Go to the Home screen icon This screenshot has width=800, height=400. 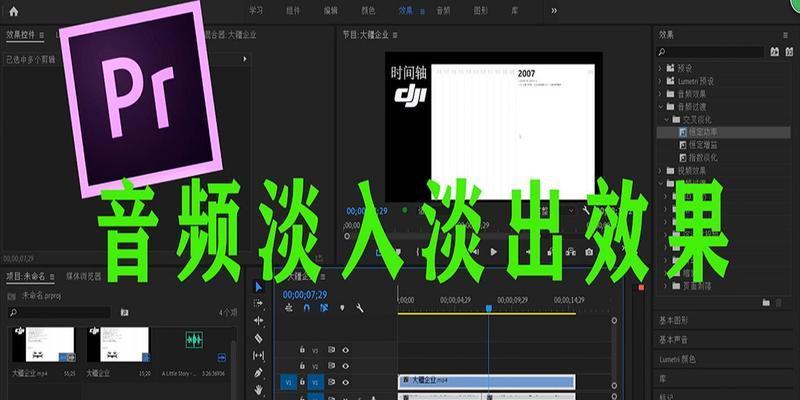(x=14, y=11)
